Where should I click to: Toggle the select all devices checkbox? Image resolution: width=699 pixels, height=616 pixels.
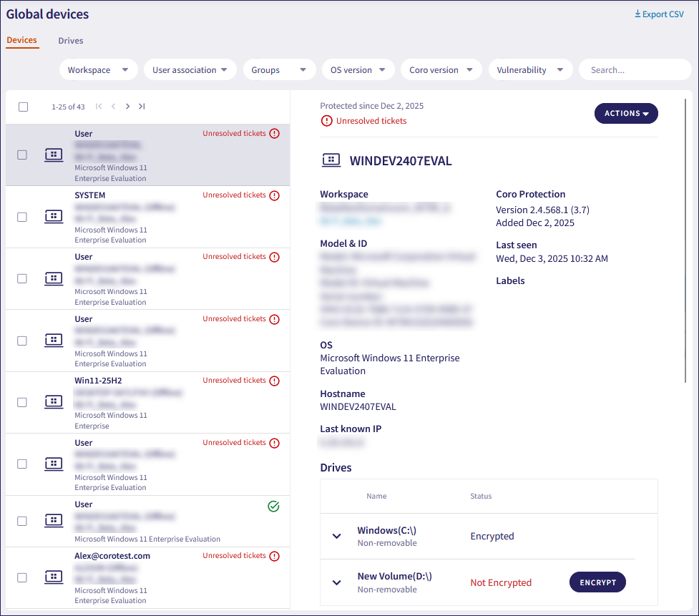(23, 107)
